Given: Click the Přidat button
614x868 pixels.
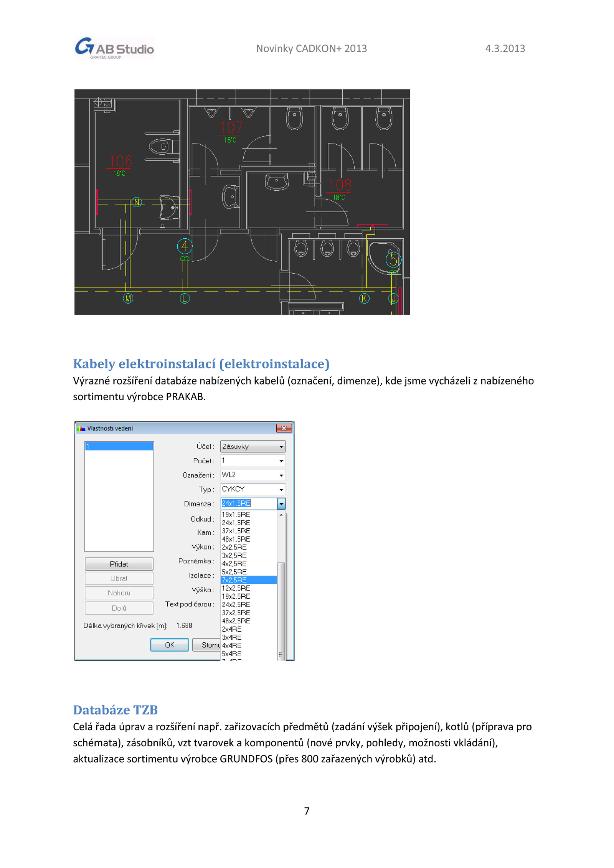Looking at the screenshot, I should coord(119,564).
